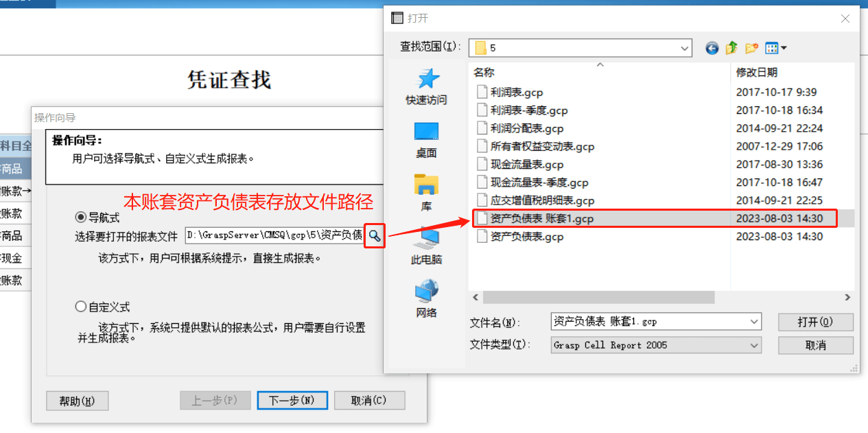The width and height of the screenshot is (868, 433).
Task: Expand the 查找范围 folder dropdown
Action: [685, 48]
